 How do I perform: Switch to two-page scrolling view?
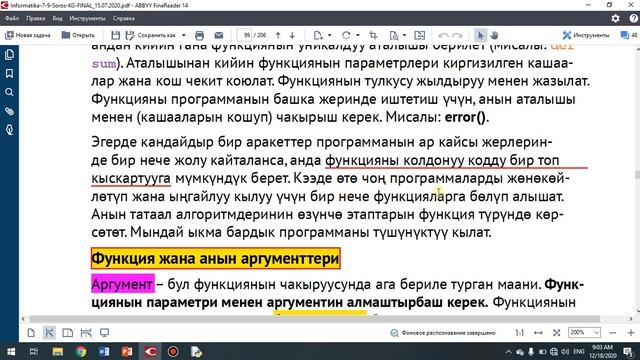point(86,333)
